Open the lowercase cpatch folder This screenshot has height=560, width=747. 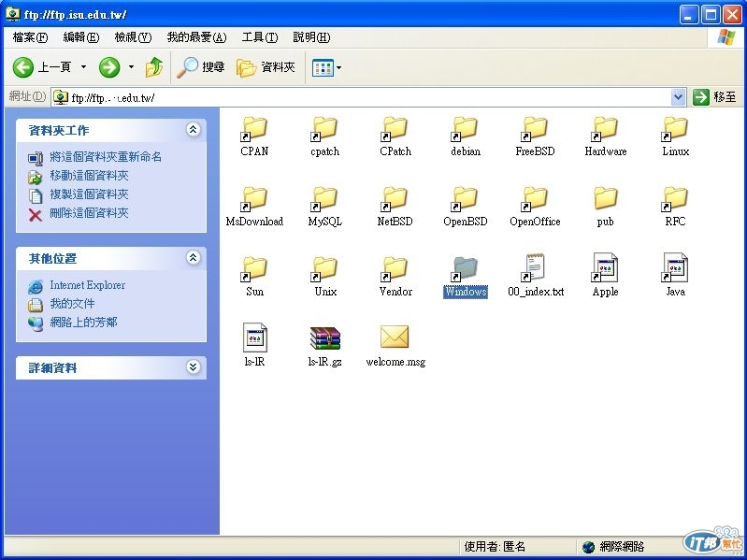[x=325, y=136]
